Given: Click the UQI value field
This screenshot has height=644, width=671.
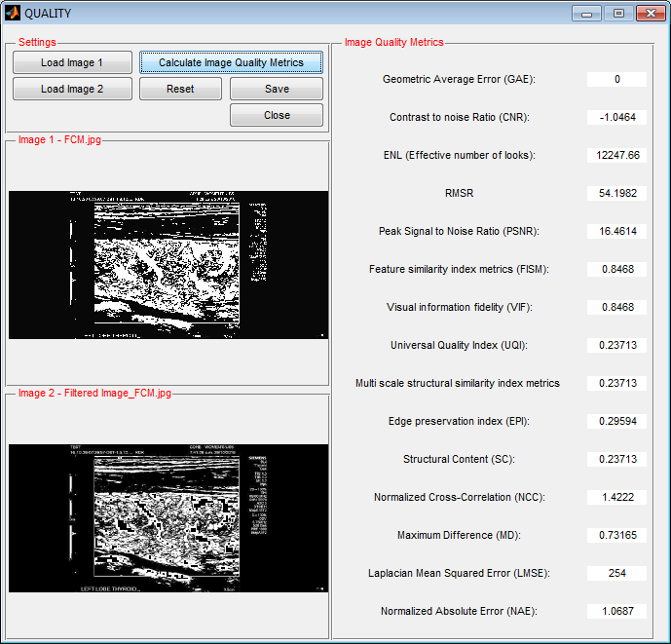Looking at the screenshot, I should (x=616, y=345).
